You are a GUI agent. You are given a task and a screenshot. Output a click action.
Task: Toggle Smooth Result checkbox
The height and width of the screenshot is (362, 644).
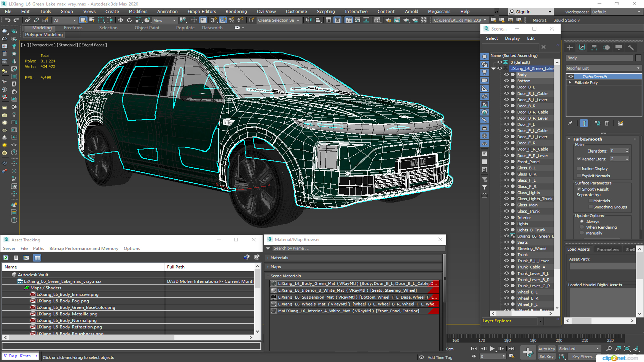coord(579,189)
